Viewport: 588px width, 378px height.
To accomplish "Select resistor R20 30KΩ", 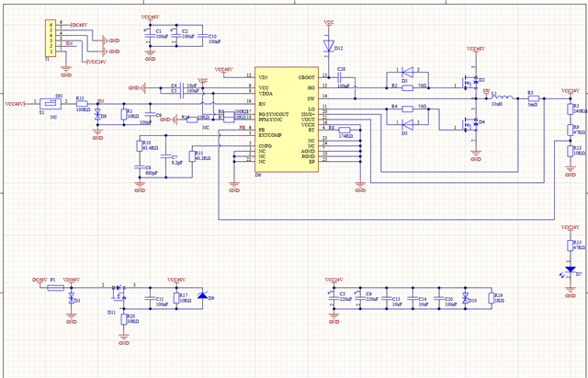I will [124, 319].
